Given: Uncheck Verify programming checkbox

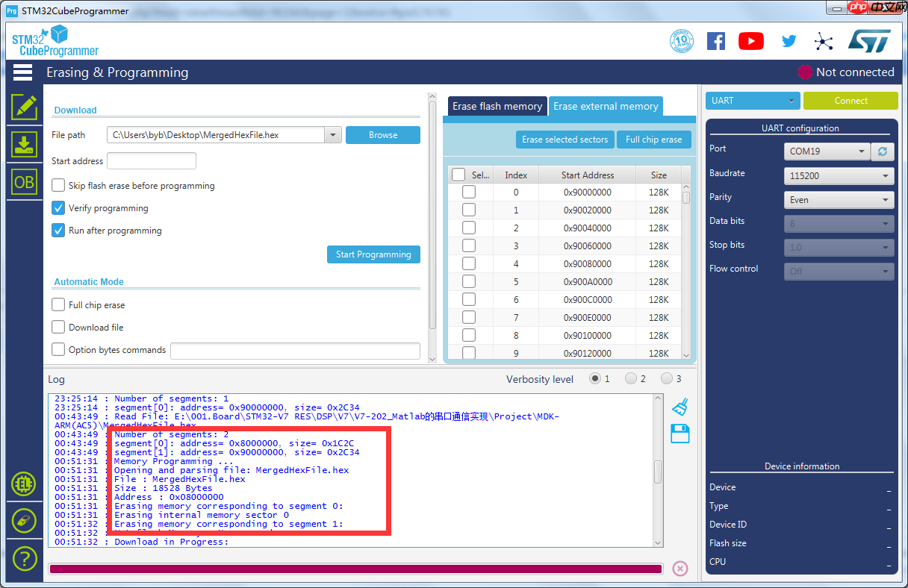Looking at the screenshot, I should click(x=58, y=208).
